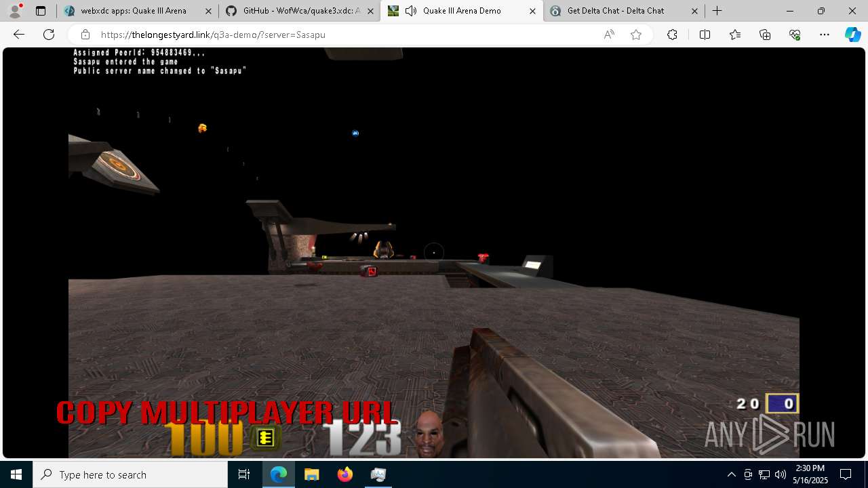Open Read aloud in address bar
This screenshot has height=488, width=868.
point(609,35)
